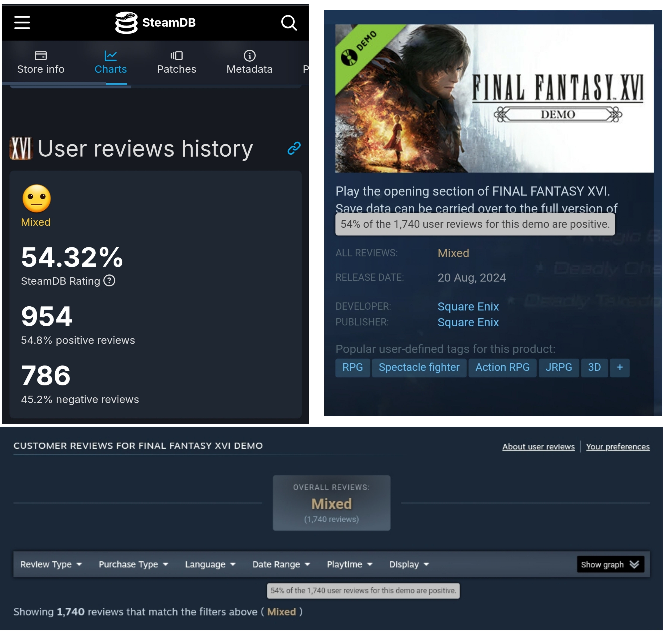672x635 pixels.
Task: Click the plus button to add tags
Action: [620, 368]
